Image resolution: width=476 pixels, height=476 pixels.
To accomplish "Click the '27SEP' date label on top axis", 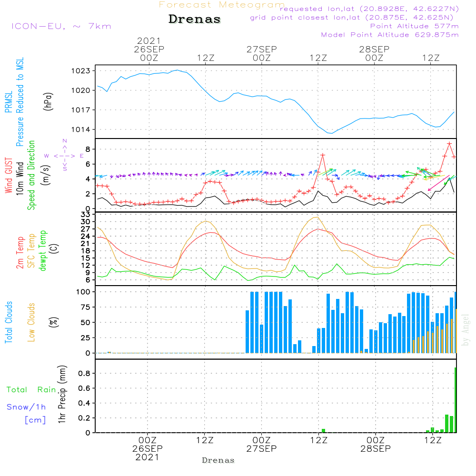I will pos(261,49).
